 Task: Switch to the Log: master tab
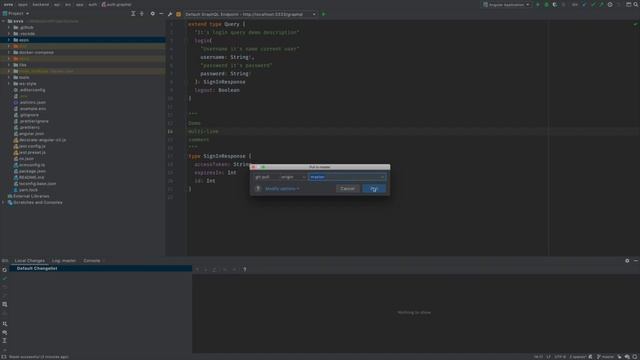tap(64, 260)
